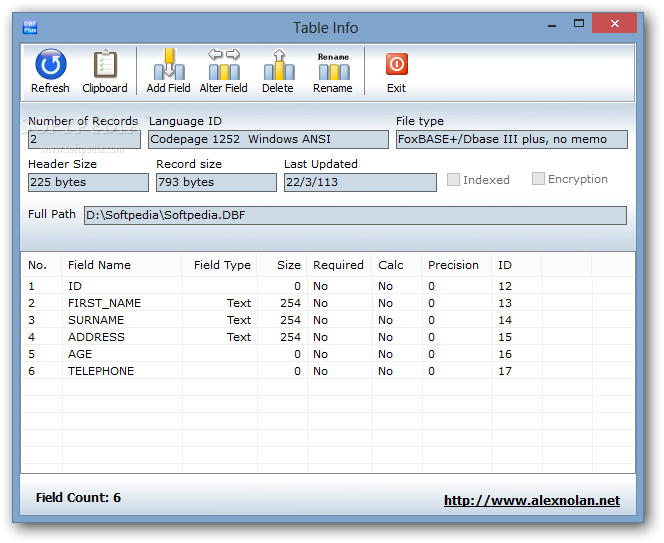Click the Full Path field

pos(355,215)
